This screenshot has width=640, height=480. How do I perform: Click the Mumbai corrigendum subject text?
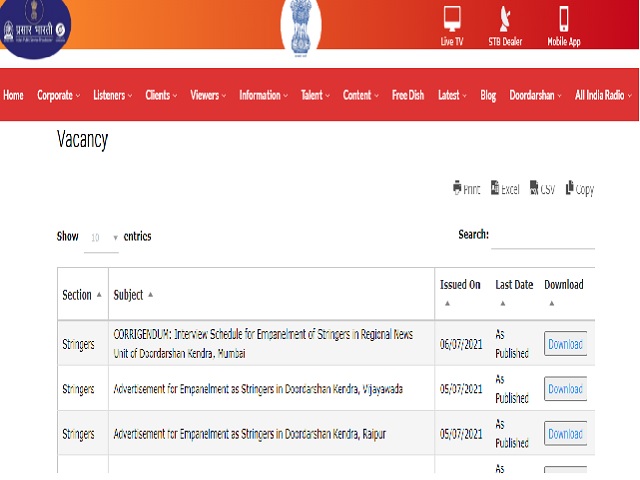(263, 344)
